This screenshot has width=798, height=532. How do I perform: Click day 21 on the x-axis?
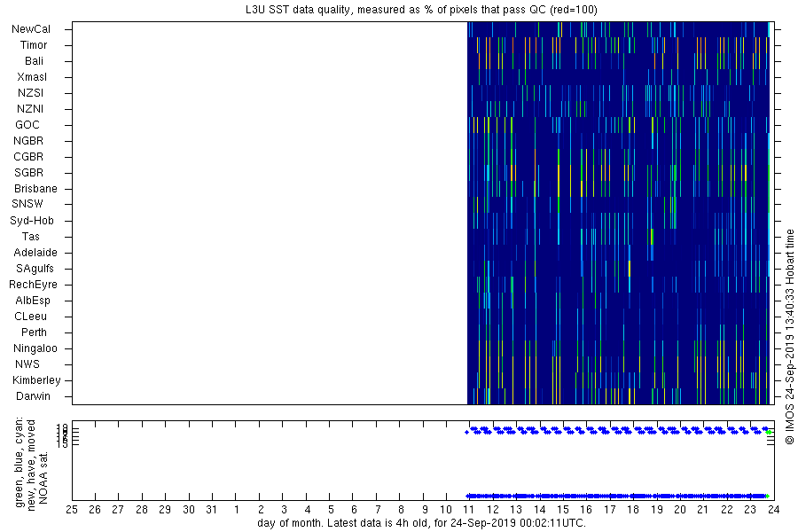click(x=703, y=510)
